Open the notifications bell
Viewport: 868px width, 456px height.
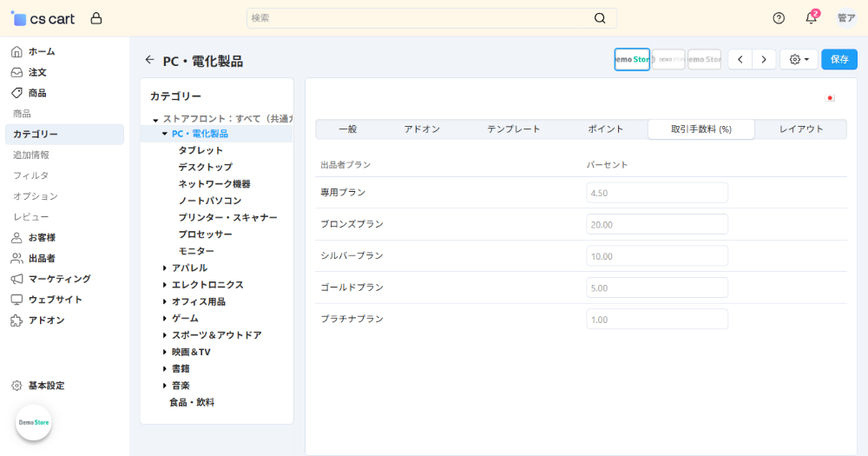811,17
